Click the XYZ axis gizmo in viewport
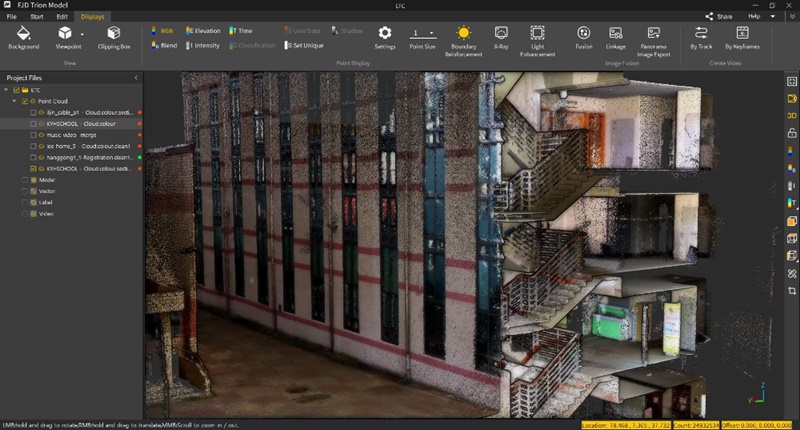 (x=757, y=393)
